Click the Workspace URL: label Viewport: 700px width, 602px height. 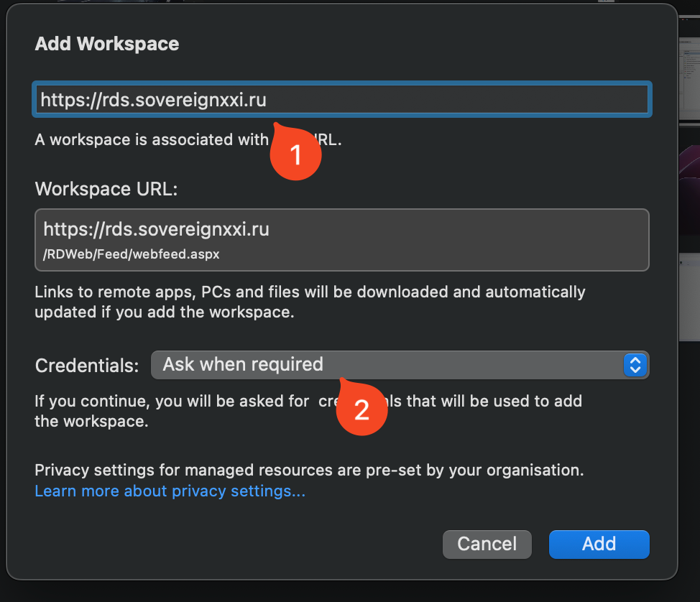pos(106,189)
